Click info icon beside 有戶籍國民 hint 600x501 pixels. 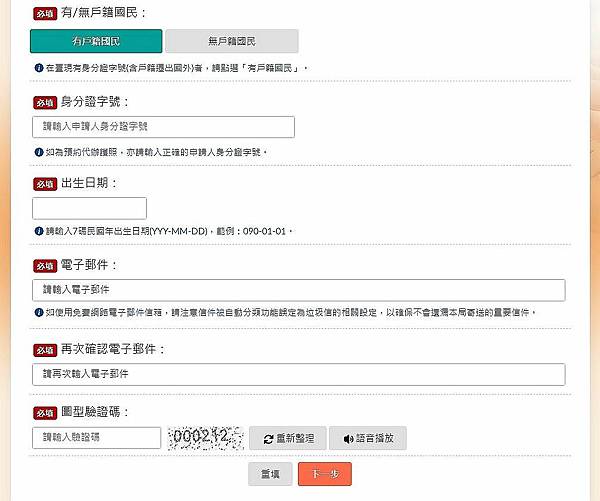point(38,68)
